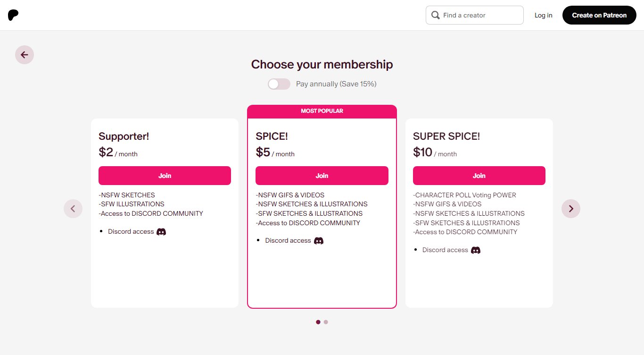Focus the Find a creator search field

point(475,15)
